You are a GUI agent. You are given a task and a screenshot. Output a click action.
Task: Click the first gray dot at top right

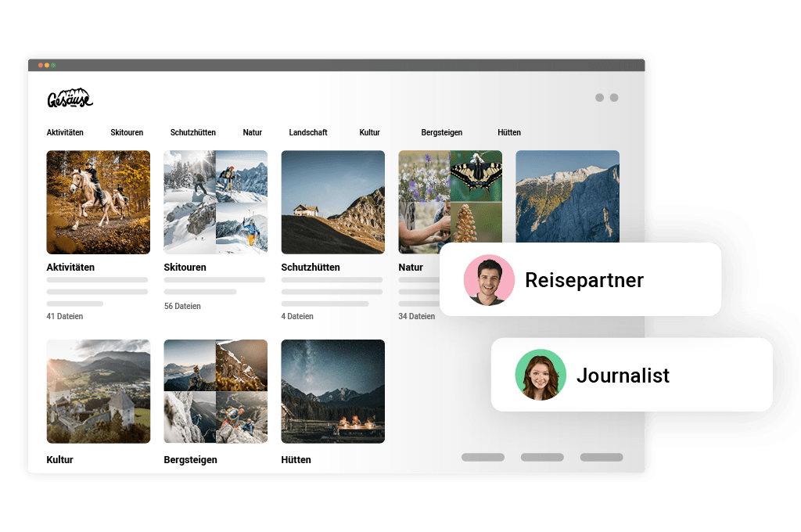(x=599, y=98)
